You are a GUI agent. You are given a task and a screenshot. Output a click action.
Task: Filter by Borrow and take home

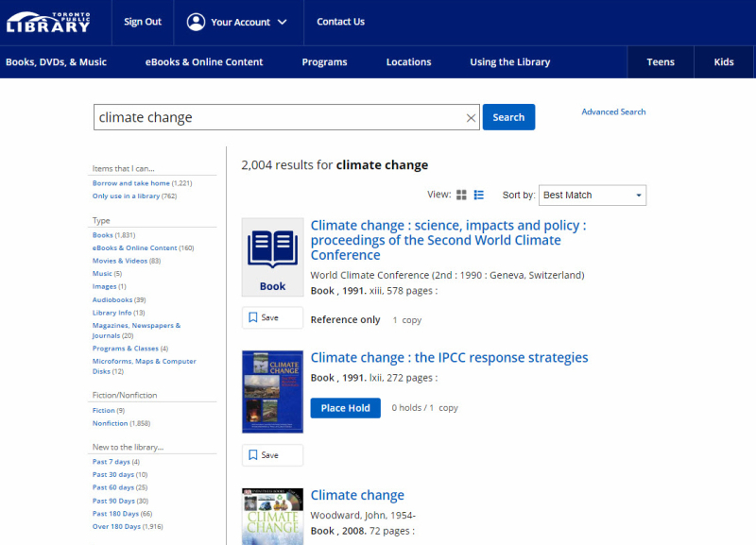point(129,182)
